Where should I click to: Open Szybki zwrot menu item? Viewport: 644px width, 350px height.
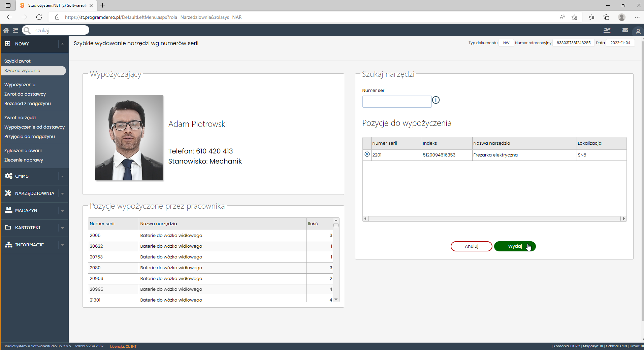(x=18, y=61)
